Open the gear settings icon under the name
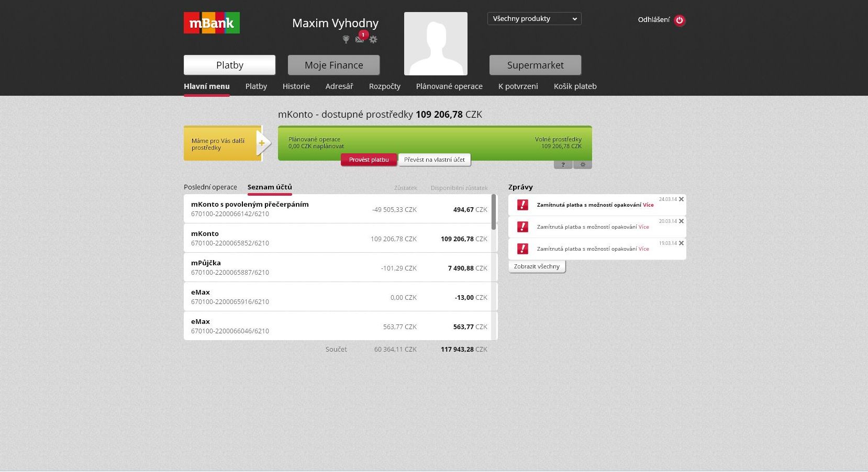 point(373,39)
